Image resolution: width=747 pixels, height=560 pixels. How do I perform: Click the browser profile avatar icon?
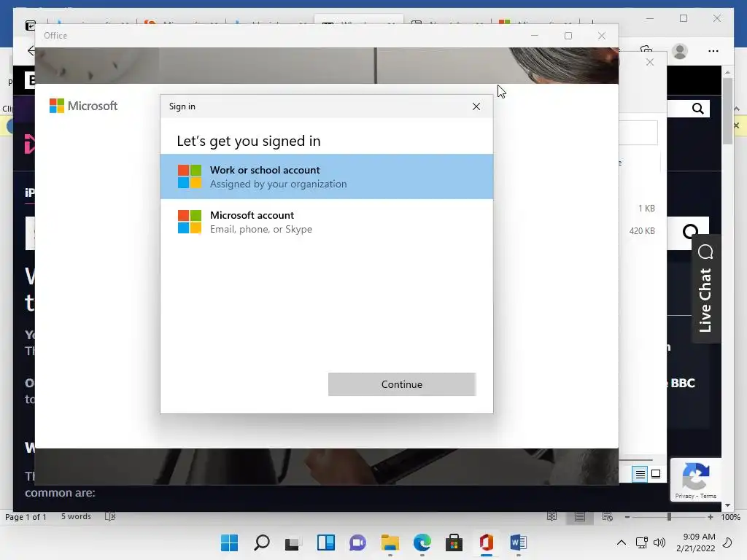pyautogui.click(x=680, y=51)
